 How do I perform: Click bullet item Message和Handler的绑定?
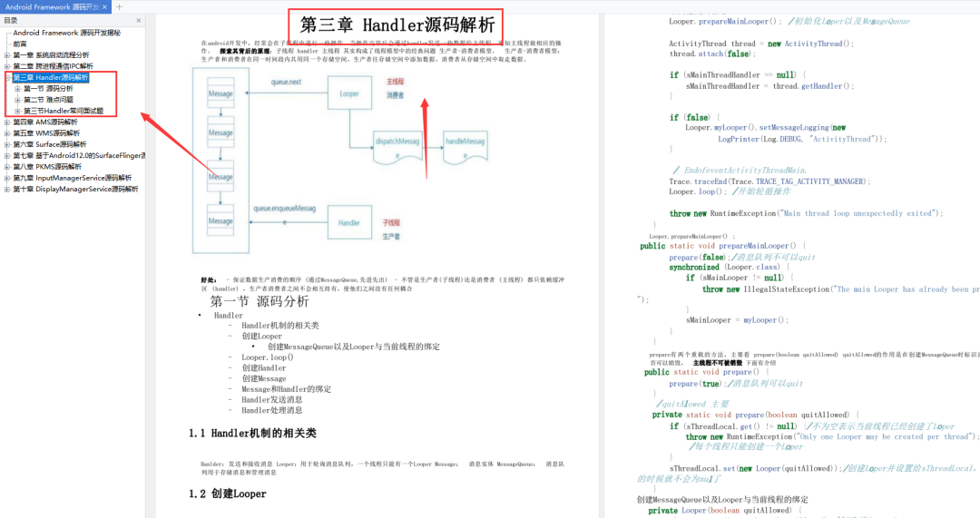click(286, 389)
